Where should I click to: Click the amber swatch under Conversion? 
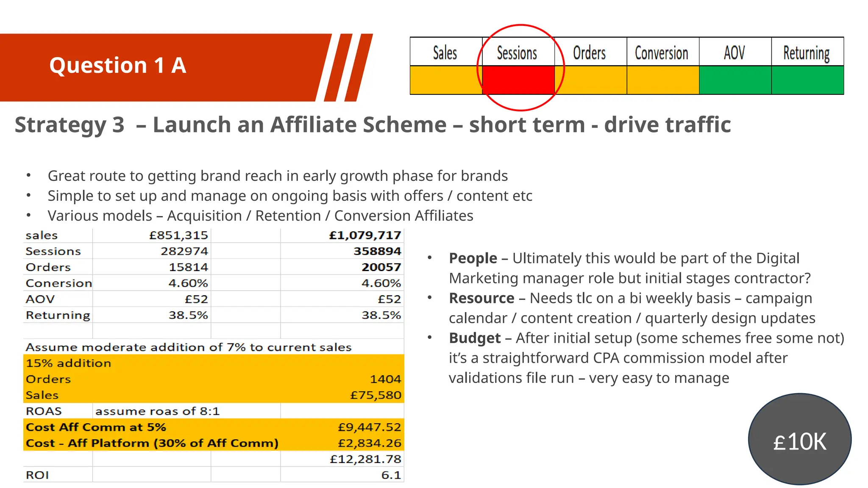pyautogui.click(x=663, y=80)
